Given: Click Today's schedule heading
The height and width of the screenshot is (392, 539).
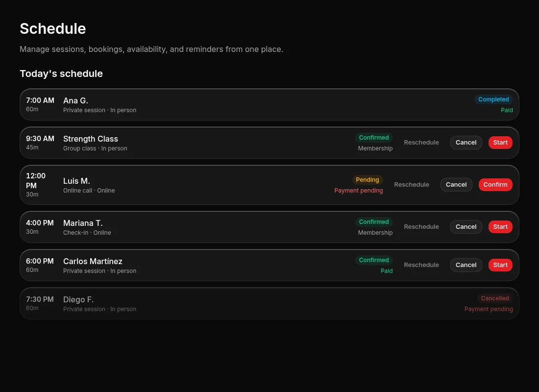Looking at the screenshot, I should (61, 73).
